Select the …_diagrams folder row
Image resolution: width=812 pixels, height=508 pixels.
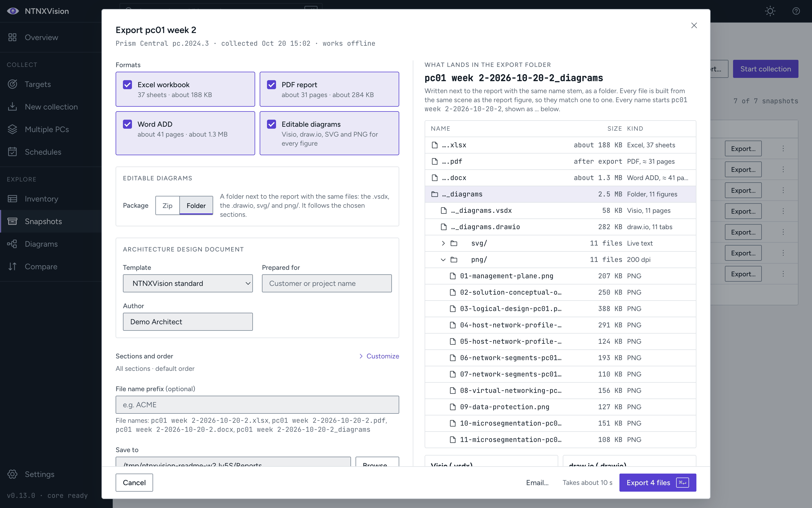[x=560, y=194]
